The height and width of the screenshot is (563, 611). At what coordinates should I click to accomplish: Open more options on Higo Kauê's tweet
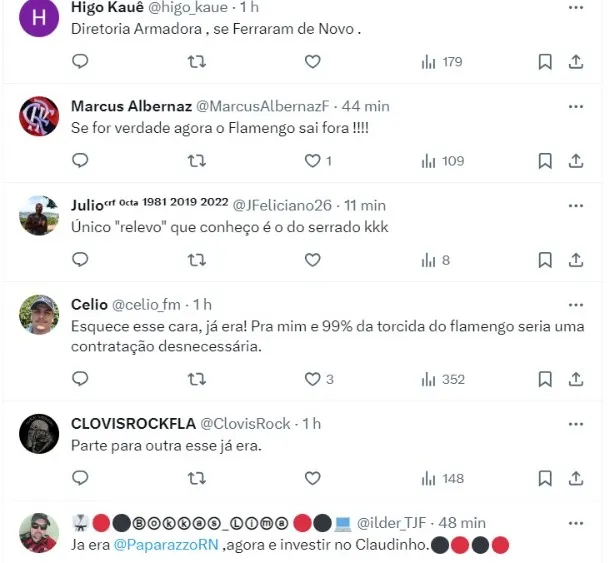[x=576, y=7]
